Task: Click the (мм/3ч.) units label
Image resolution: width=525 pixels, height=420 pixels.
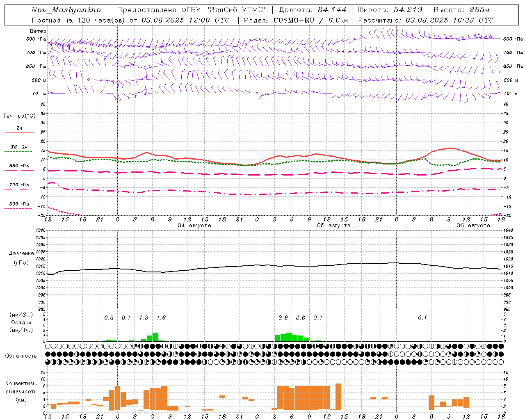Action: click(x=21, y=315)
